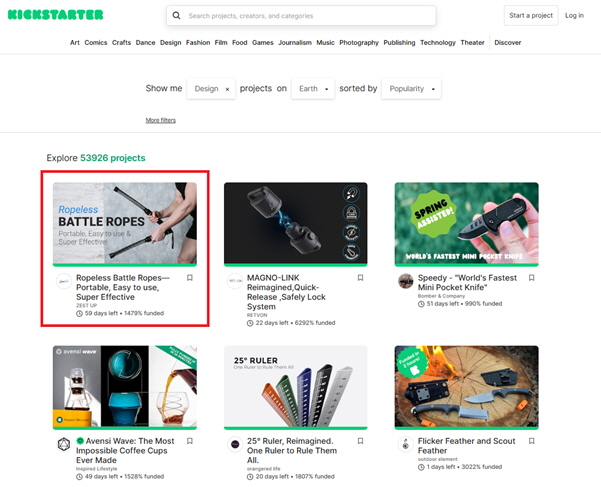Open the Theater category
Image resolution: width=601 pixels, height=487 pixels.
pyautogui.click(x=472, y=43)
